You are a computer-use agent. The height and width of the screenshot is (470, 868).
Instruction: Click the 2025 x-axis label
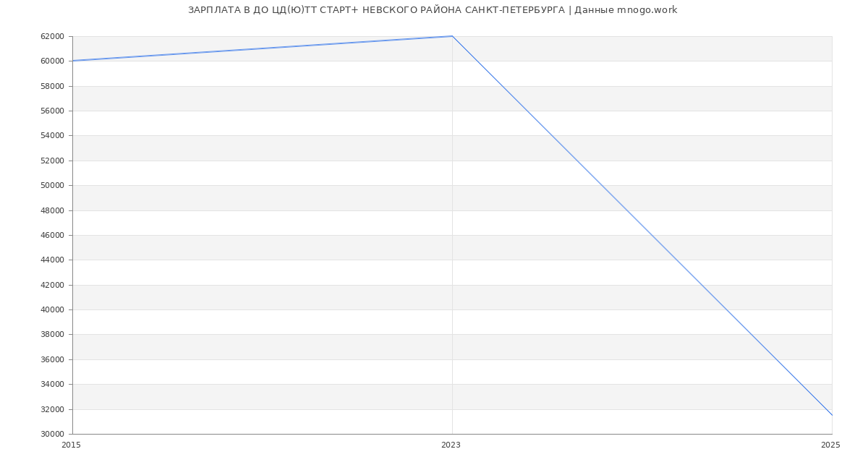tap(830, 445)
